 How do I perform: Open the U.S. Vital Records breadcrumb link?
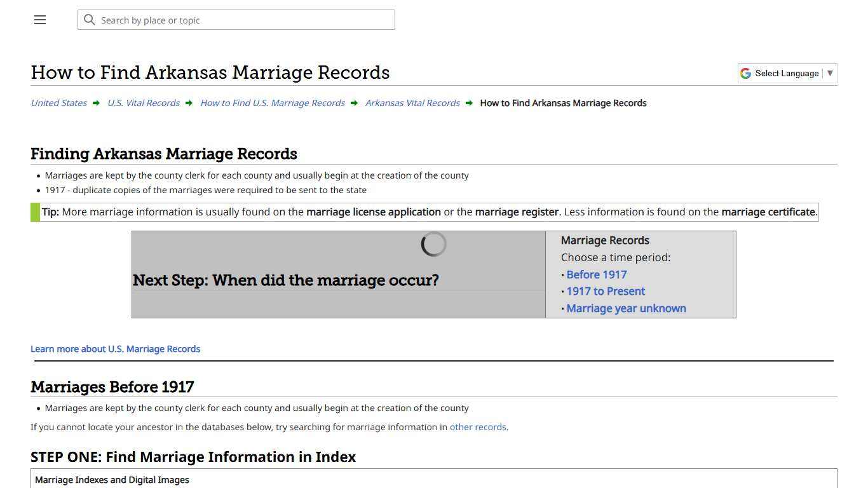tap(143, 103)
